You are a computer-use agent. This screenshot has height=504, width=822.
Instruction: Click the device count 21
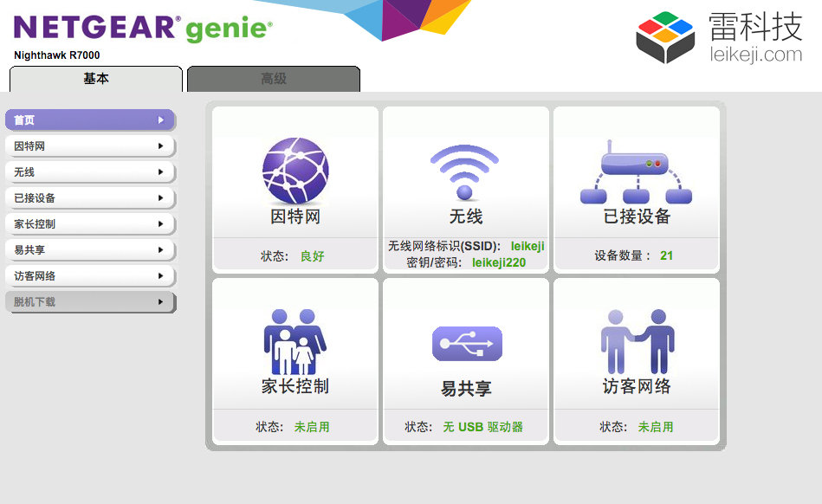[666, 255]
